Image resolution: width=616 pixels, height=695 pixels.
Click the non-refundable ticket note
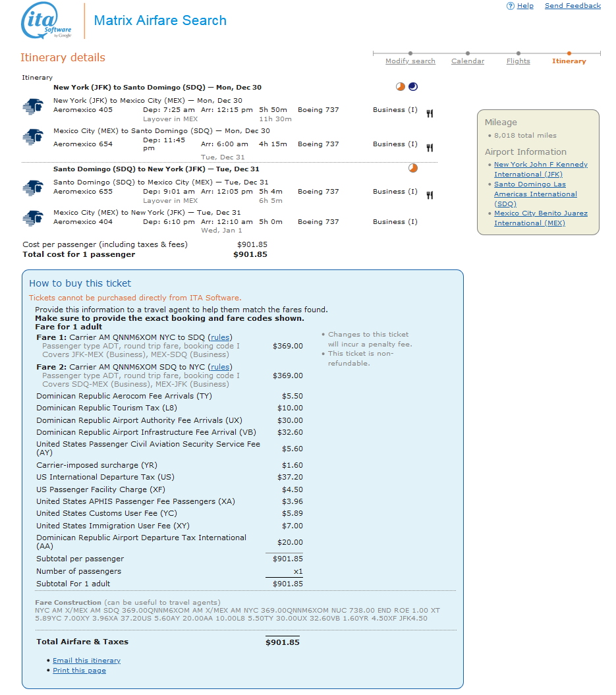[360, 358]
